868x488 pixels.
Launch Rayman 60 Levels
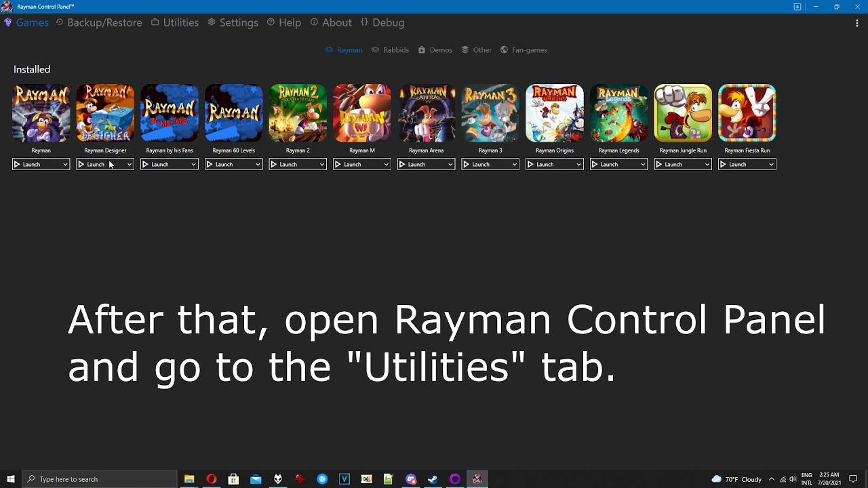229,164
